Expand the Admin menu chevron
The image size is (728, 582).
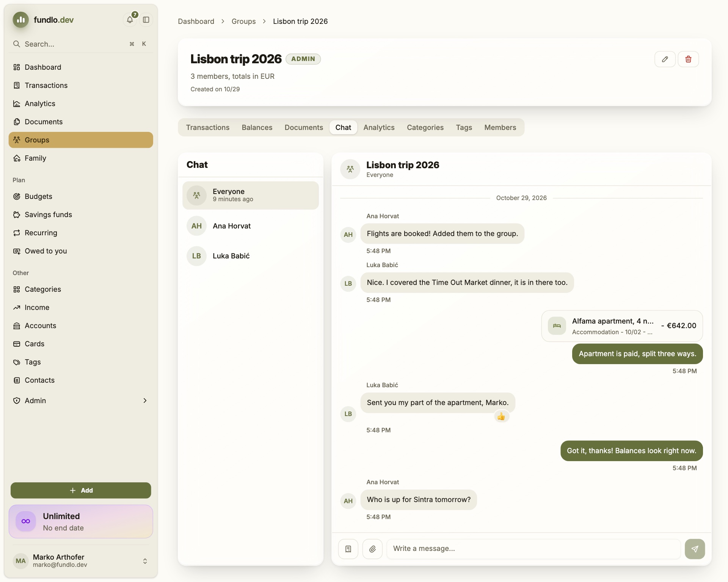(145, 401)
